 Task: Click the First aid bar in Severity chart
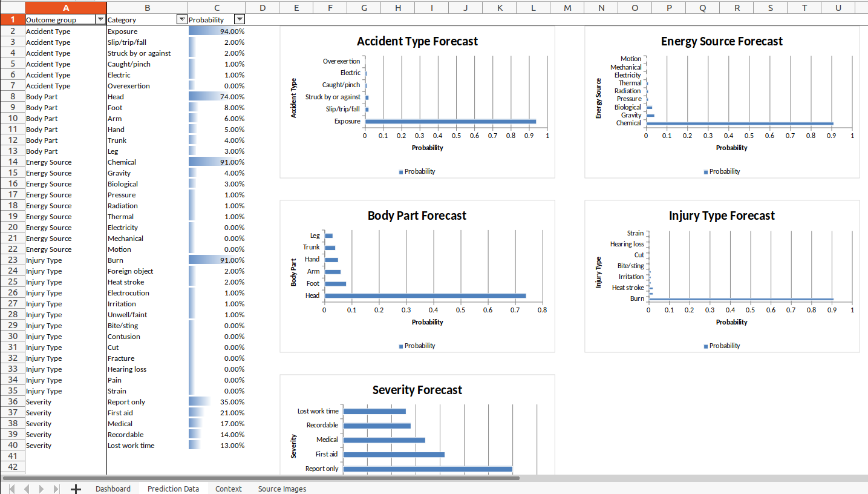tap(394, 454)
